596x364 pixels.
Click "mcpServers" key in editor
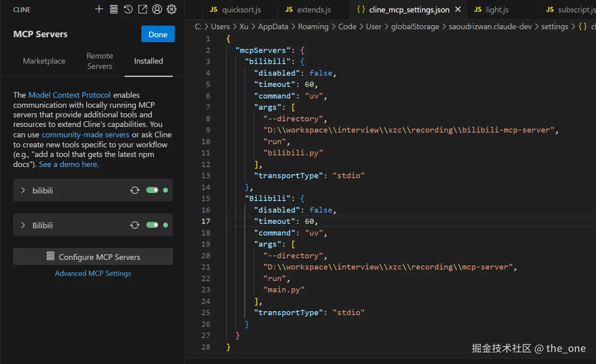(263, 50)
